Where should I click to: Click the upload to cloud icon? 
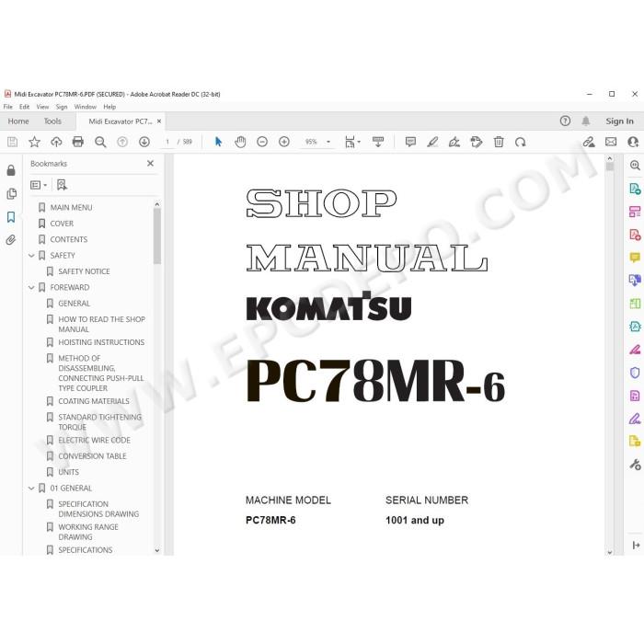56,142
